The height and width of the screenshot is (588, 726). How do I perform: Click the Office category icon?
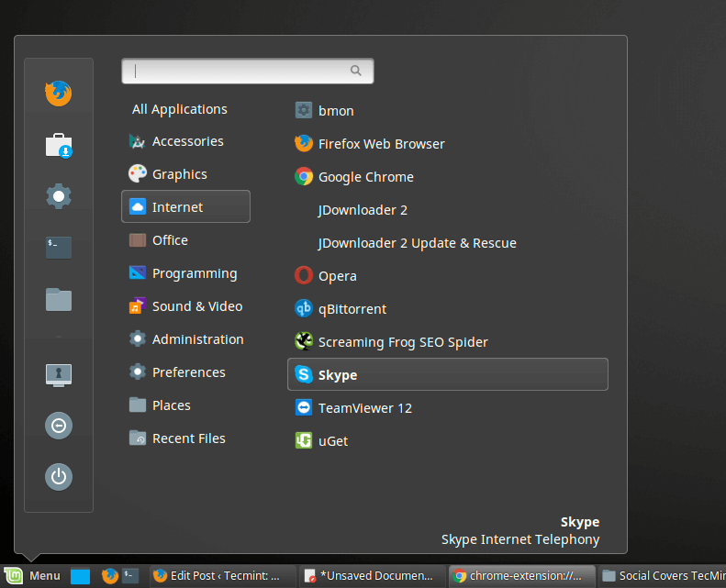138,240
